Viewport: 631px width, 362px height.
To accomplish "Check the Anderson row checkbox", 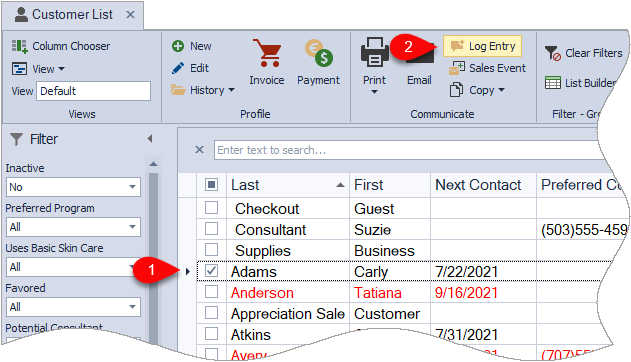I will (x=211, y=292).
